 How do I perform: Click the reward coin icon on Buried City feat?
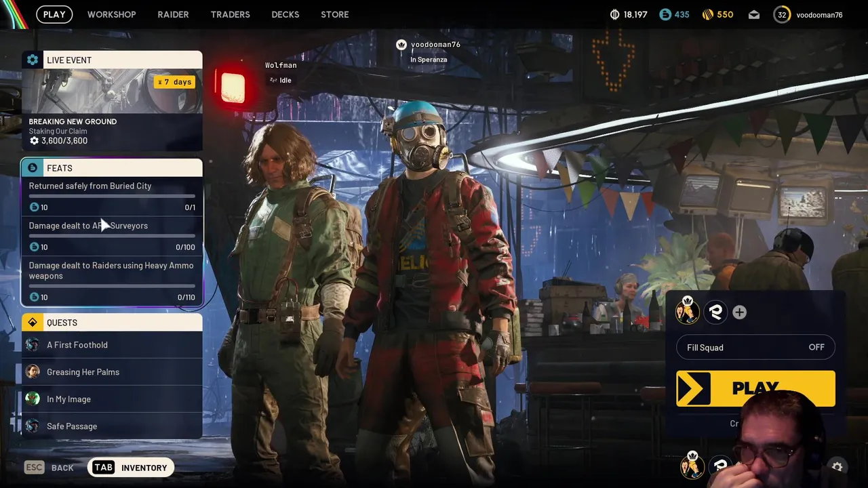tap(34, 207)
